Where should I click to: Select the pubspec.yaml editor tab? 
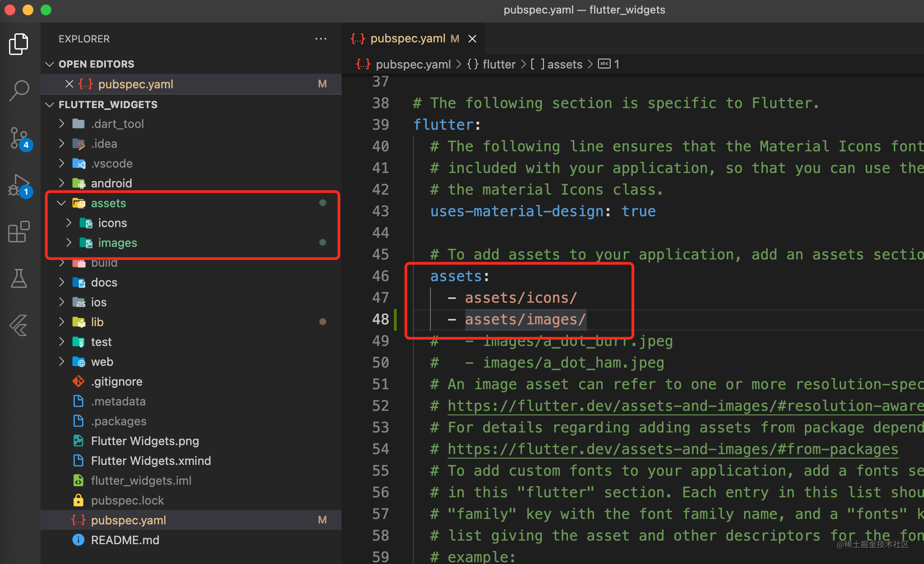click(407, 39)
